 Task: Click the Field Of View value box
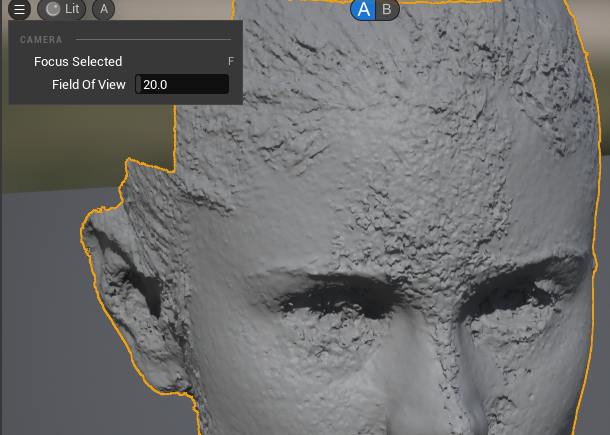[185, 85]
